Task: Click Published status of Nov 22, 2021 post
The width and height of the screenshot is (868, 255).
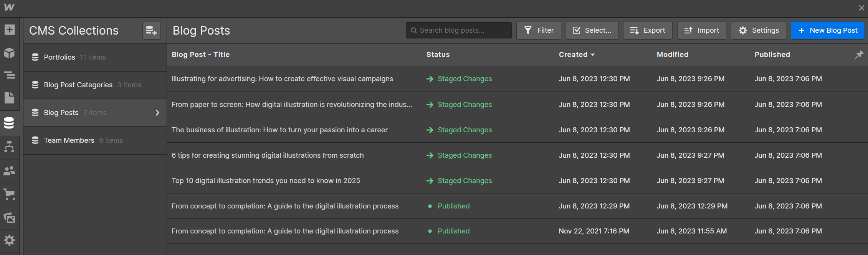Action: 449,231
